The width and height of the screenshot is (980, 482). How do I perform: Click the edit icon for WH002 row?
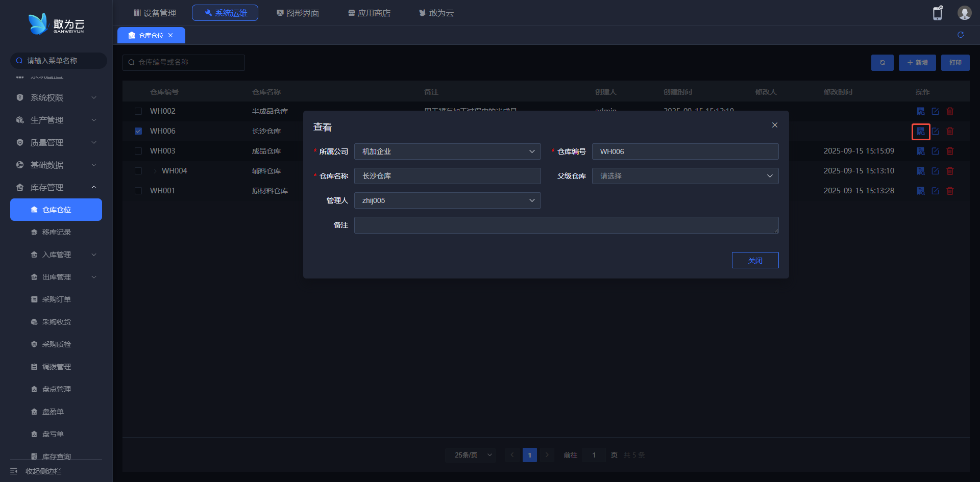935,111
